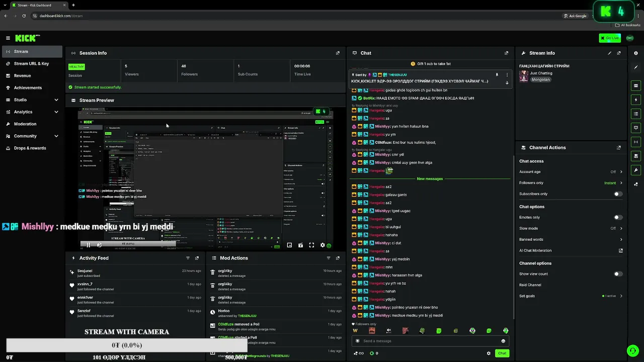
Task: Insert the W emote in chat
Action: [355, 331]
